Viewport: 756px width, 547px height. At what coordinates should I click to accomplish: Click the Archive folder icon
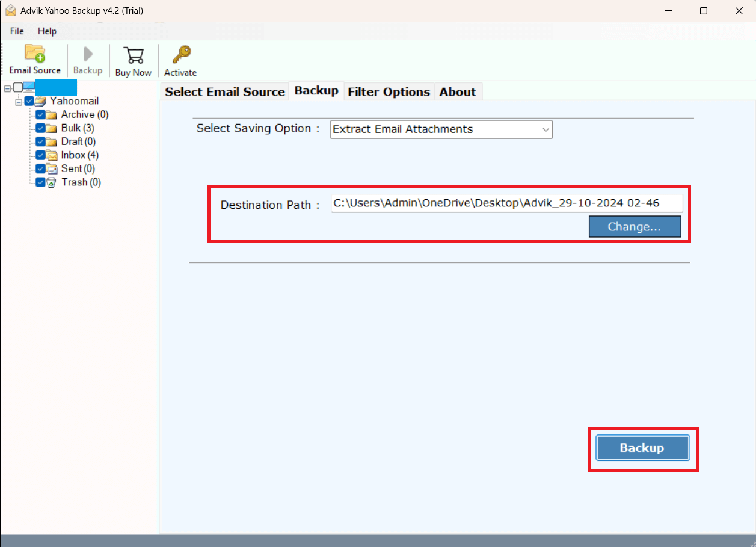coord(52,114)
